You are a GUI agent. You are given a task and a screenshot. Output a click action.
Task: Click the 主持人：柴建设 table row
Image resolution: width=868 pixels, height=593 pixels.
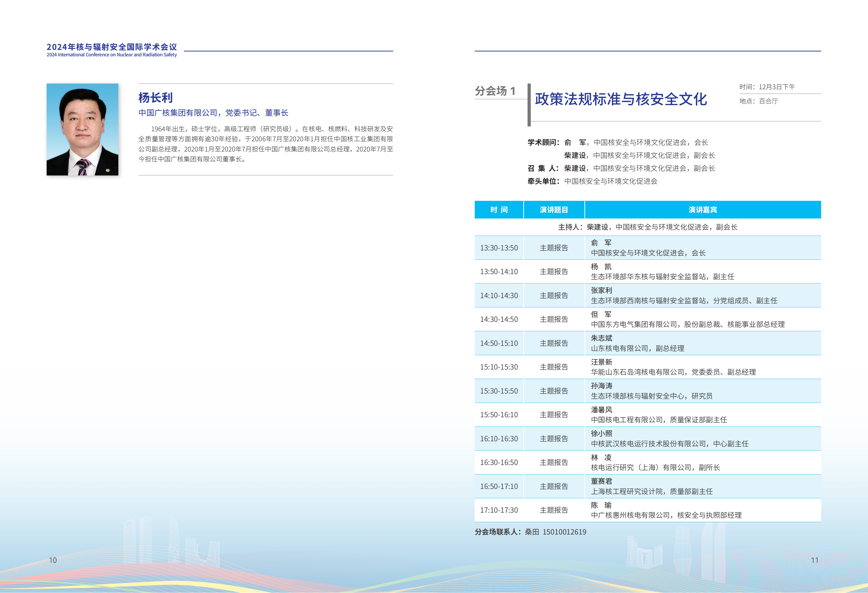click(648, 227)
